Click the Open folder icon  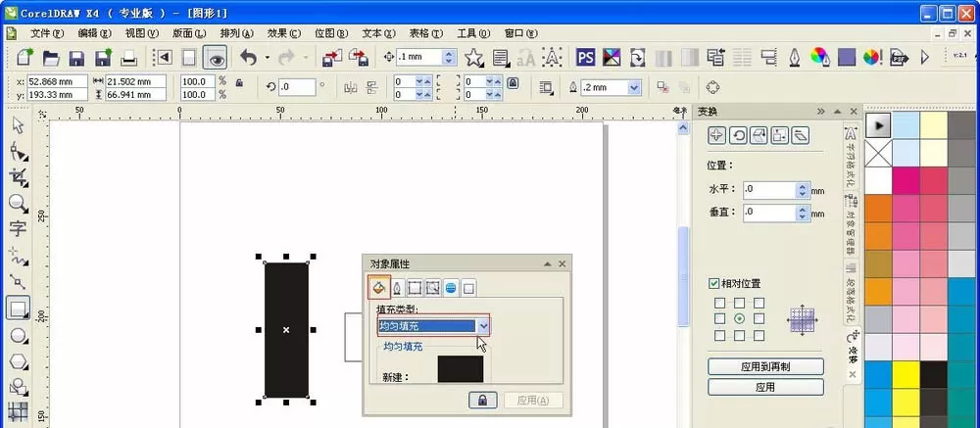click(x=51, y=58)
